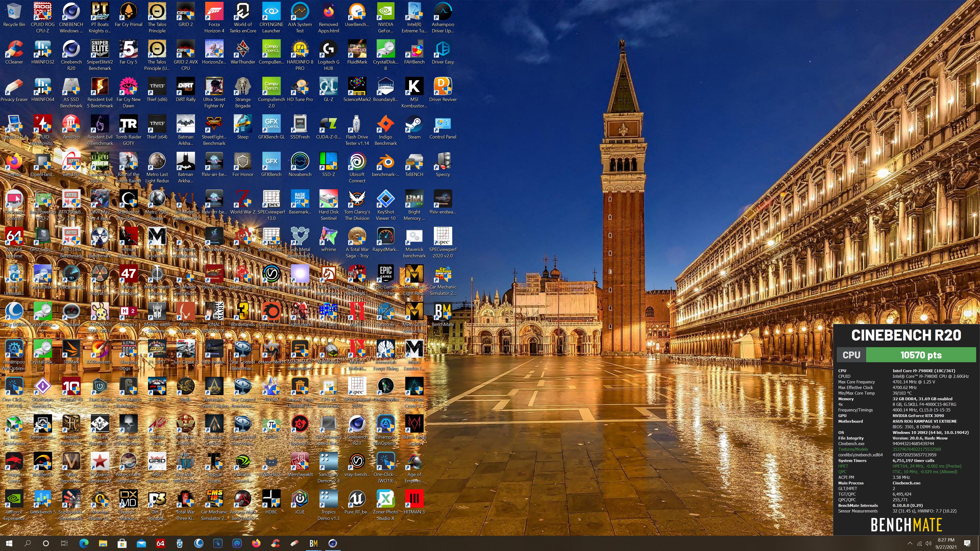Launch Microsoft Edge from the taskbar
The image size is (980, 551).
[84, 543]
